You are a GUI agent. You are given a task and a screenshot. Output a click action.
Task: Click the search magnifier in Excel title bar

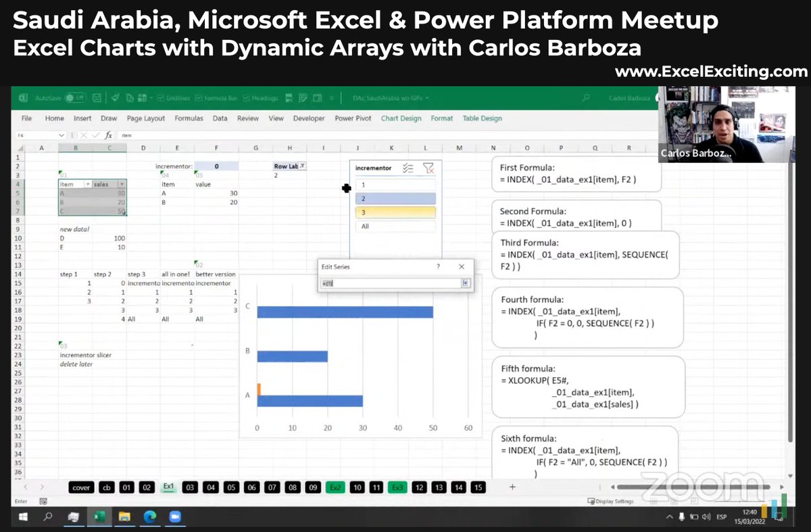[586, 98]
